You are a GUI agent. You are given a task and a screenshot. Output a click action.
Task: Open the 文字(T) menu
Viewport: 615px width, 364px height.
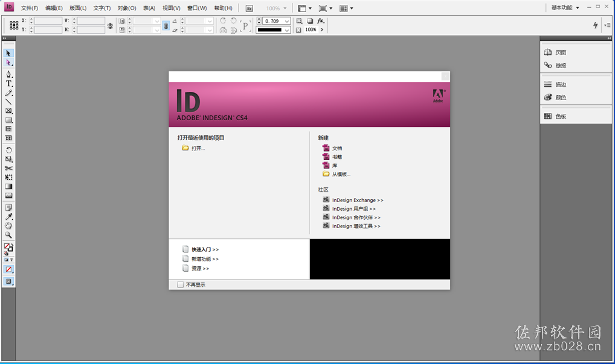point(102,8)
